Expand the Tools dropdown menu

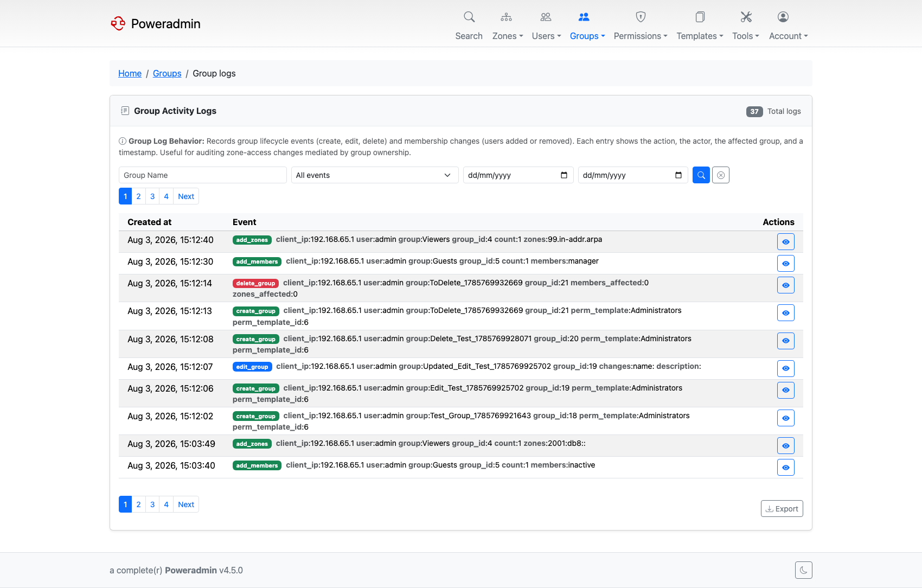746,36
